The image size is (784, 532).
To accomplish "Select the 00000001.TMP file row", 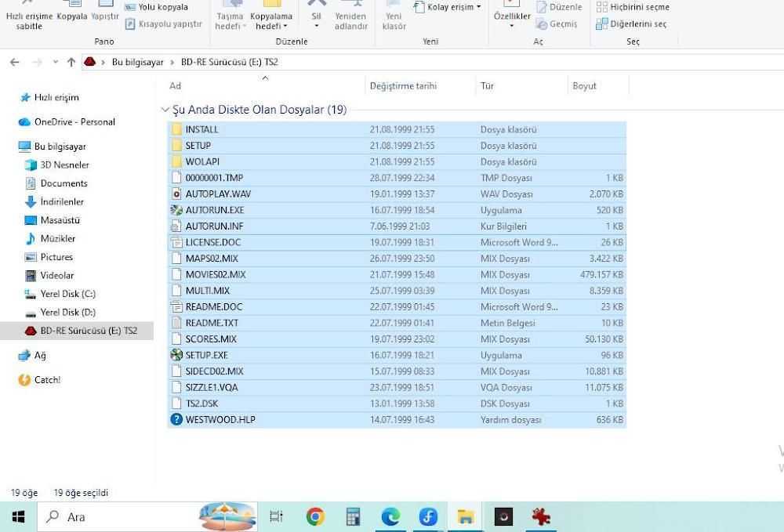I will point(397,178).
